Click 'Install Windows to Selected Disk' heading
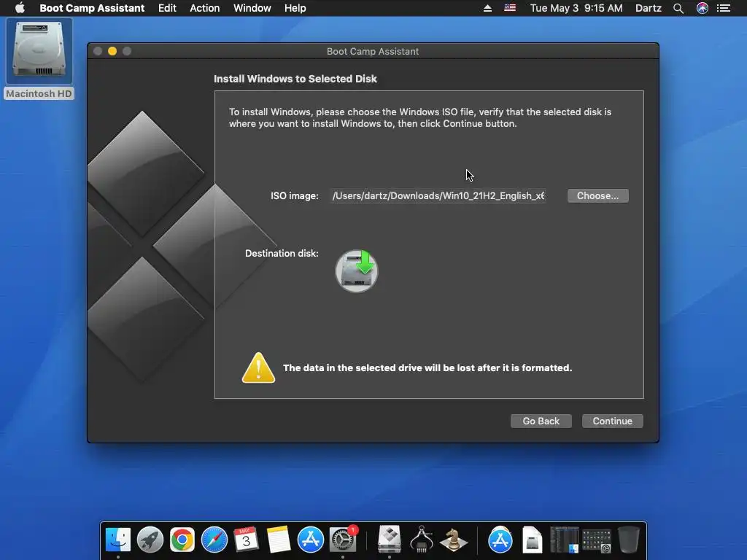This screenshot has height=560, width=747. (295, 79)
